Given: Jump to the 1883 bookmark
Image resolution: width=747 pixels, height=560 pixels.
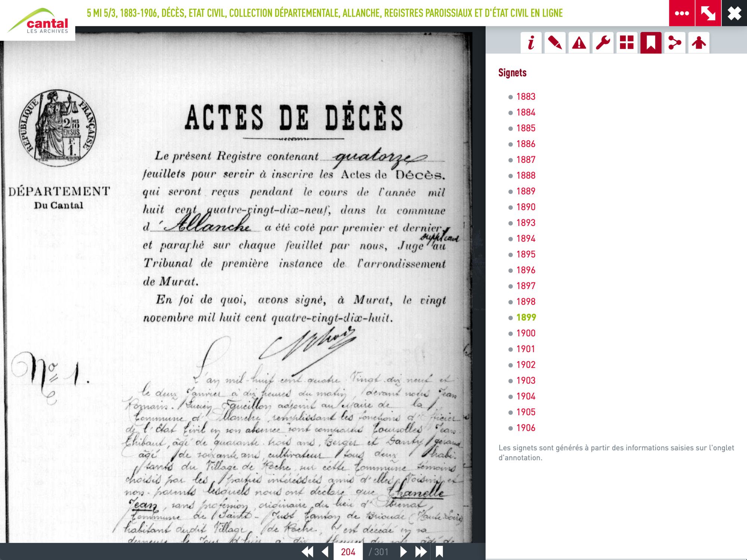Looking at the screenshot, I should pos(526,97).
